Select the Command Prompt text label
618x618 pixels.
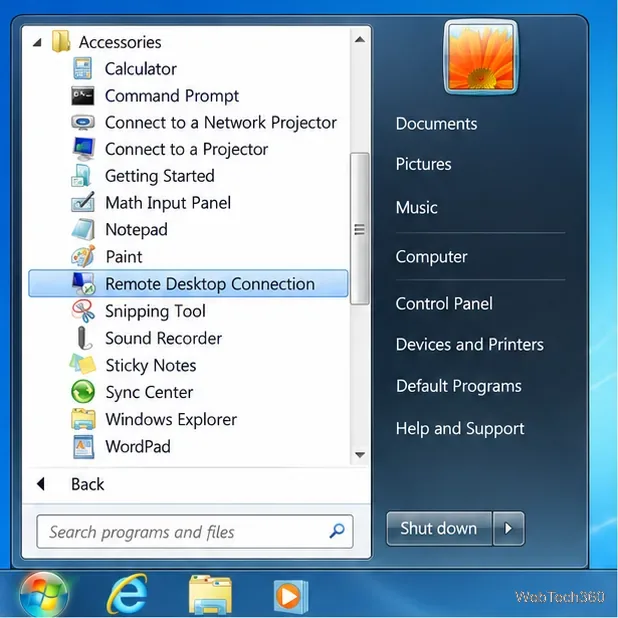click(x=172, y=96)
